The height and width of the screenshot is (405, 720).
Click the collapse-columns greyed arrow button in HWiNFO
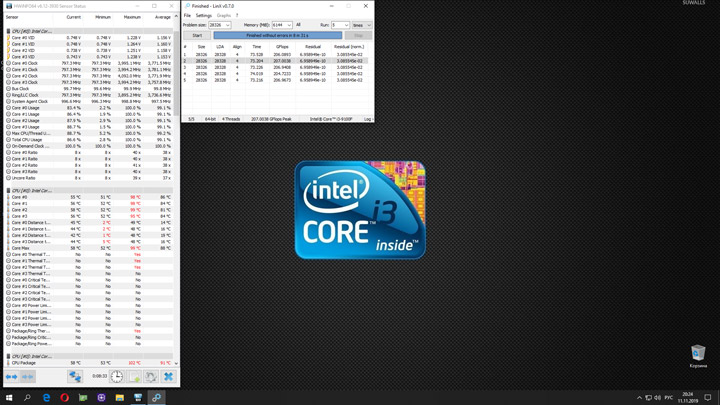coord(28,377)
